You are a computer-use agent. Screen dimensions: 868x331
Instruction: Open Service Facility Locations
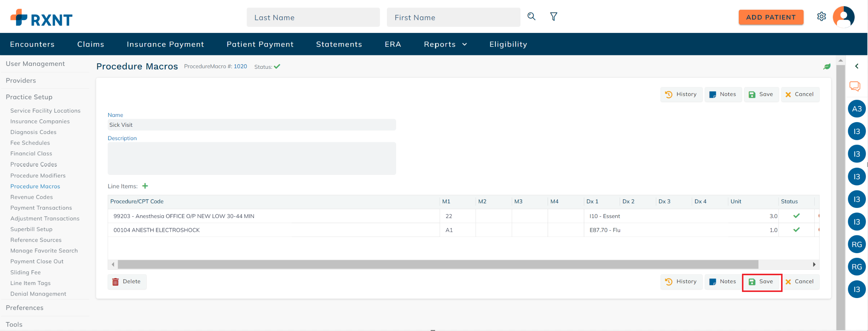[45, 111]
